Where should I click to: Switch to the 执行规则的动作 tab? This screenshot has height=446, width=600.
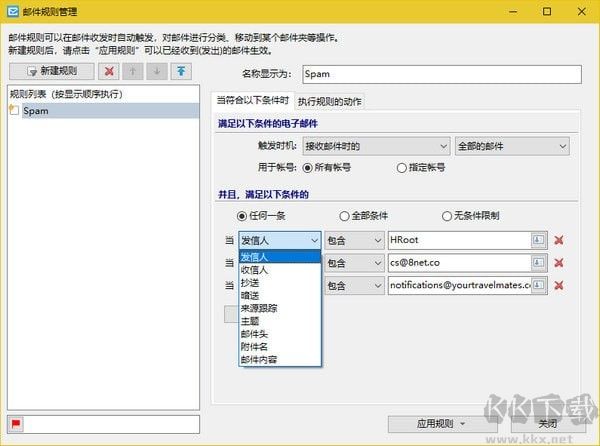click(x=329, y=101)
